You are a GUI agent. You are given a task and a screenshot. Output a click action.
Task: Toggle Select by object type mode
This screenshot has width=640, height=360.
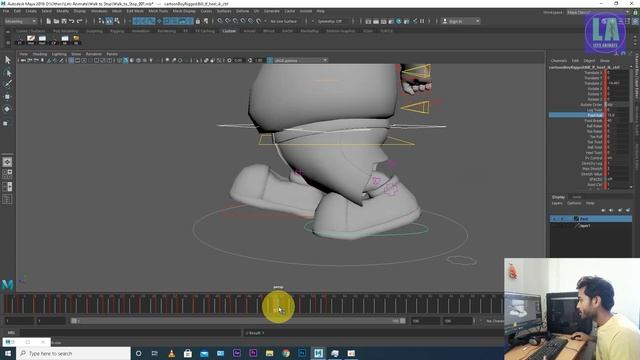109,21
